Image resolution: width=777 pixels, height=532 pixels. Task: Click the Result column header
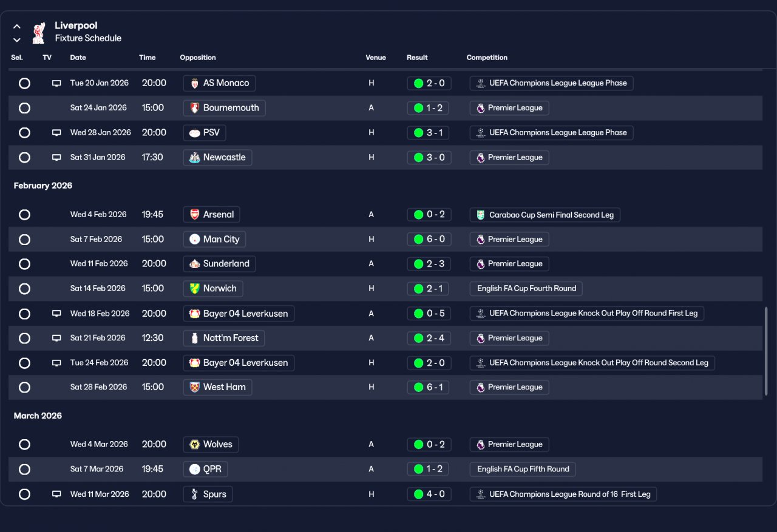coord(417,58)
